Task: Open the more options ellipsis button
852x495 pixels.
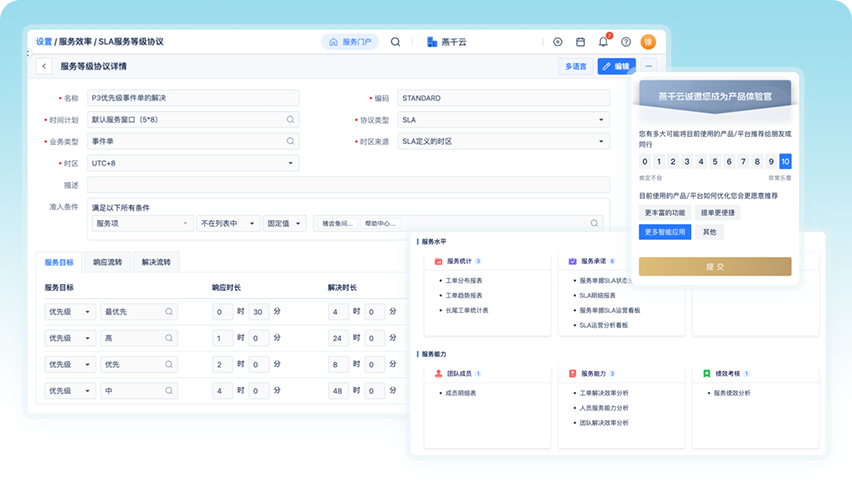Action: [x=648, y=67]
